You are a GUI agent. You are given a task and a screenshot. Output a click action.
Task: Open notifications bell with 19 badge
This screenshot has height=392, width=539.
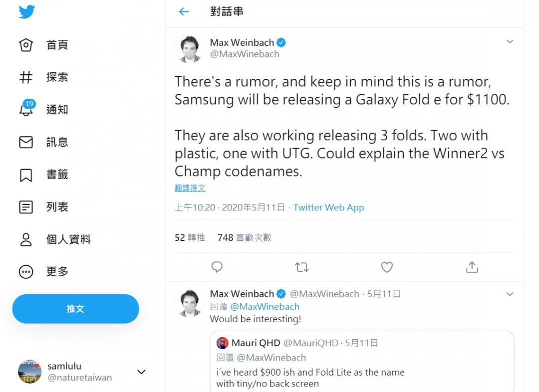[26, 109]
